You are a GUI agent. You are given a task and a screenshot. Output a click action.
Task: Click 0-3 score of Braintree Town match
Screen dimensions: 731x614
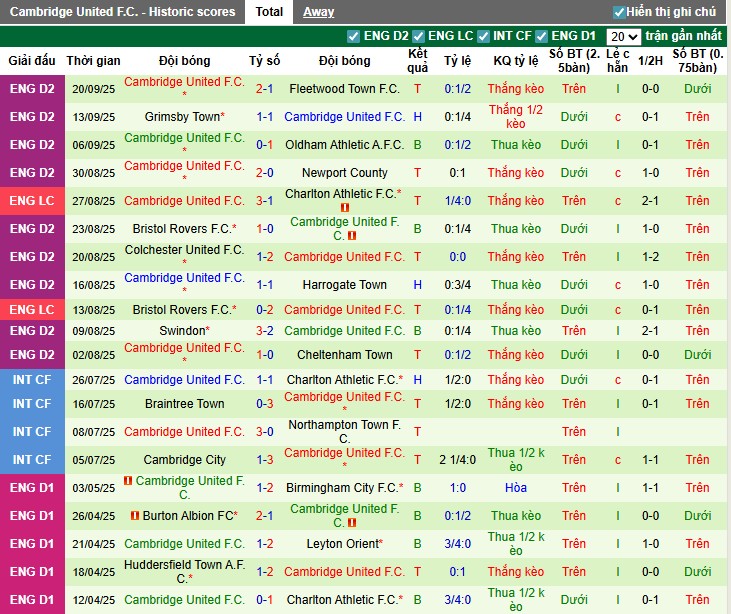(x=264, y=404)
